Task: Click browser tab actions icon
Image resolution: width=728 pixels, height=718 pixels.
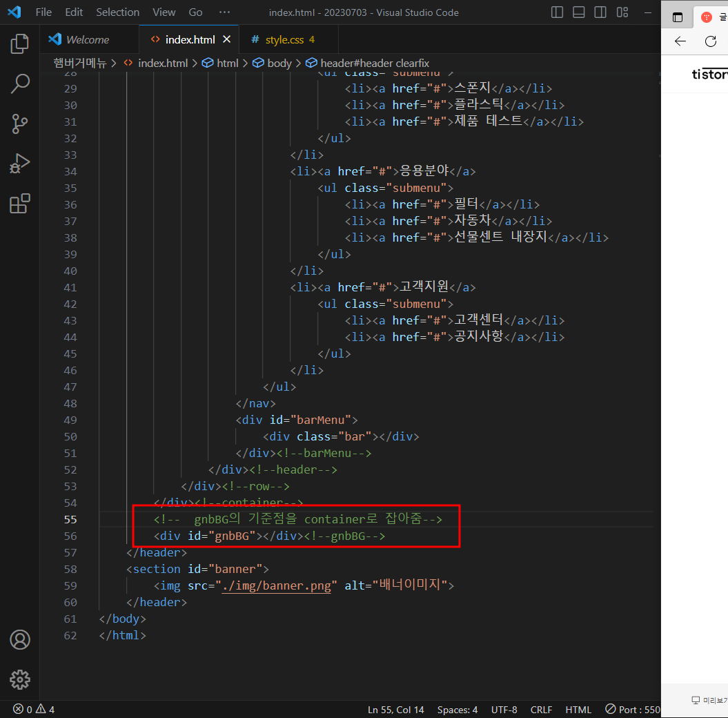Action: (x=678, y=18)
